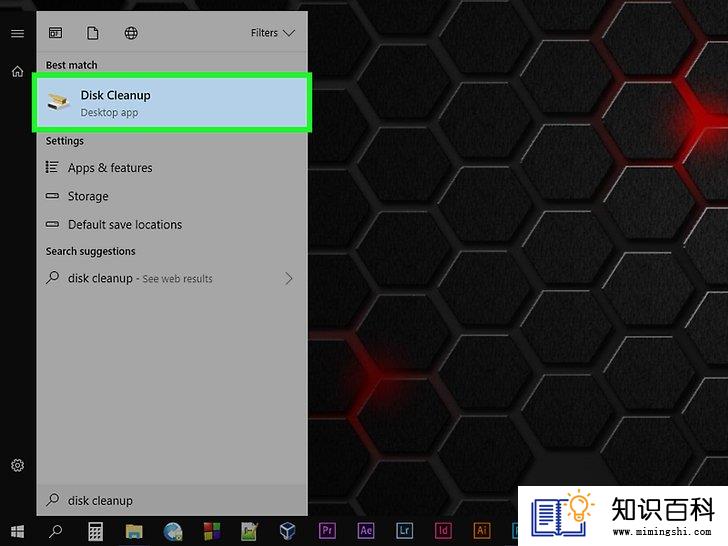
Task: Launch VirtualBox cube icon from the taskbar
Action: [287, 531]
